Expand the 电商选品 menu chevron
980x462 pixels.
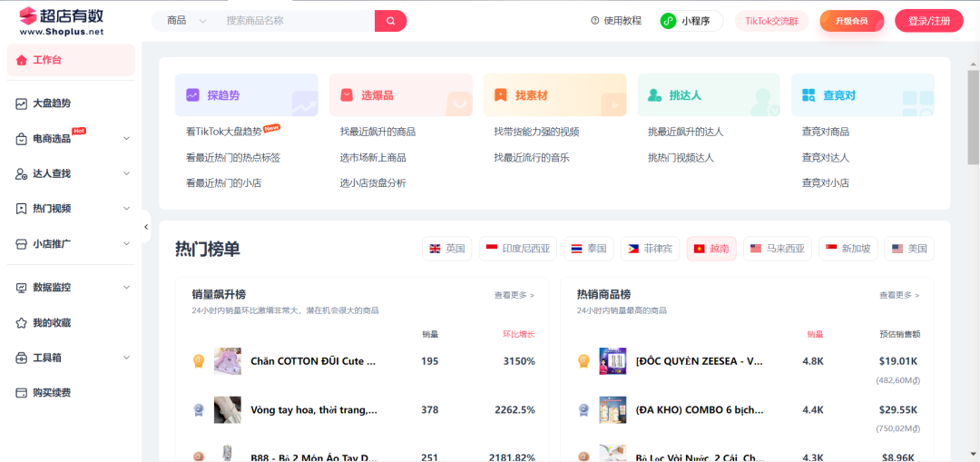[x=126, y=139]
